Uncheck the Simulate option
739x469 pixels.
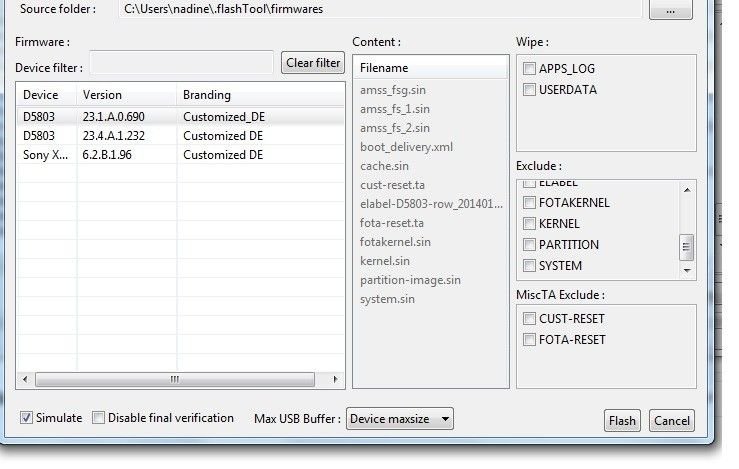tap(26, 418)
